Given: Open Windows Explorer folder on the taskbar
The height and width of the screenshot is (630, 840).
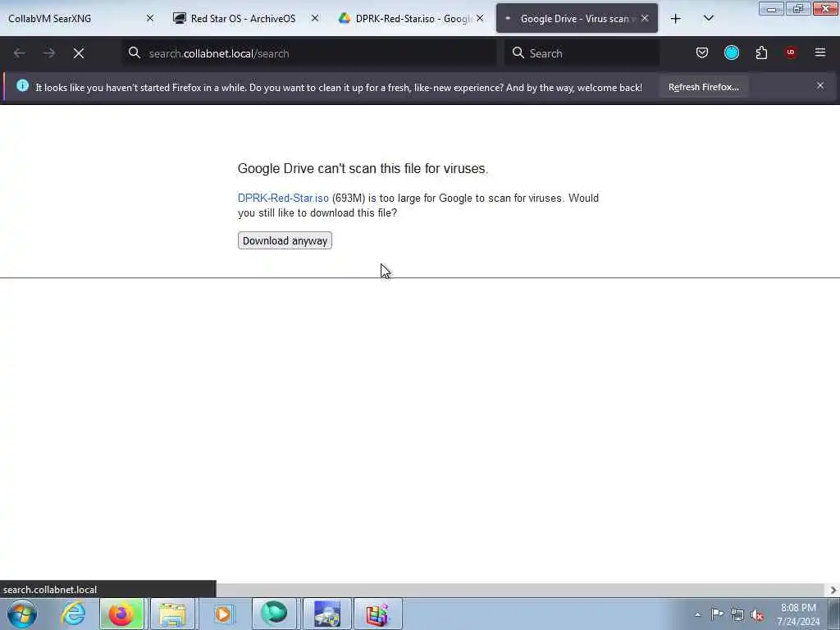Looking at the screenshot, I should pos(172,614).
